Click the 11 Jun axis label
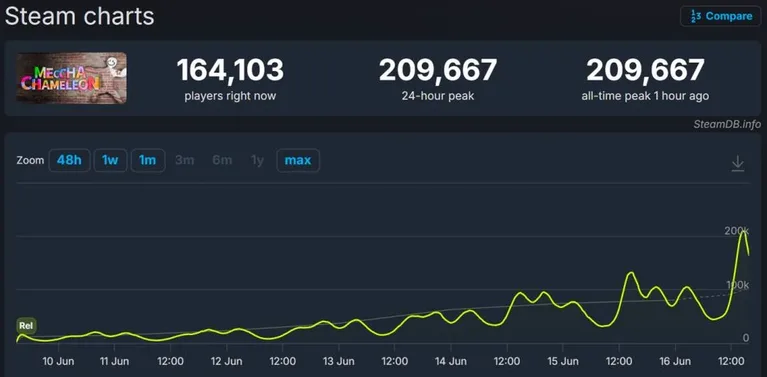 [114, 361]
